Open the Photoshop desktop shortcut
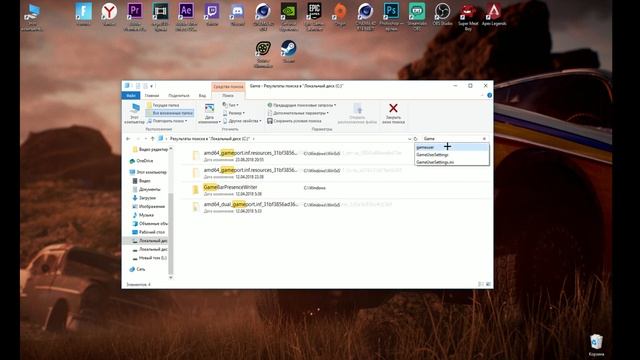Screen dimensions: 640x360 (x=391, y=12)
